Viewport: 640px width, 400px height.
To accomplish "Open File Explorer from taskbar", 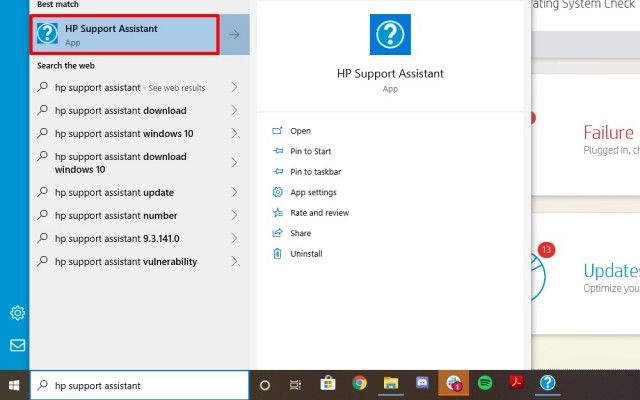I will 391,384.
